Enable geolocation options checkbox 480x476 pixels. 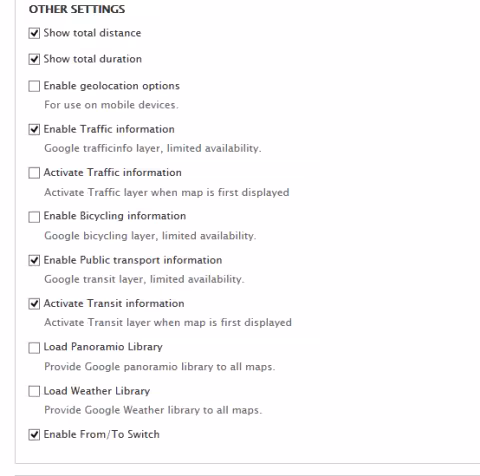[34, 86]
